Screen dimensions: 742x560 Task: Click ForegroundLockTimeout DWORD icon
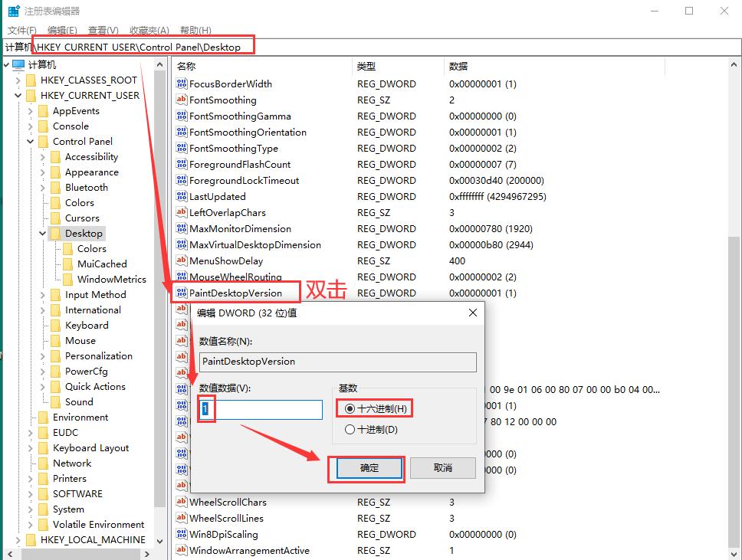point(181,181)
